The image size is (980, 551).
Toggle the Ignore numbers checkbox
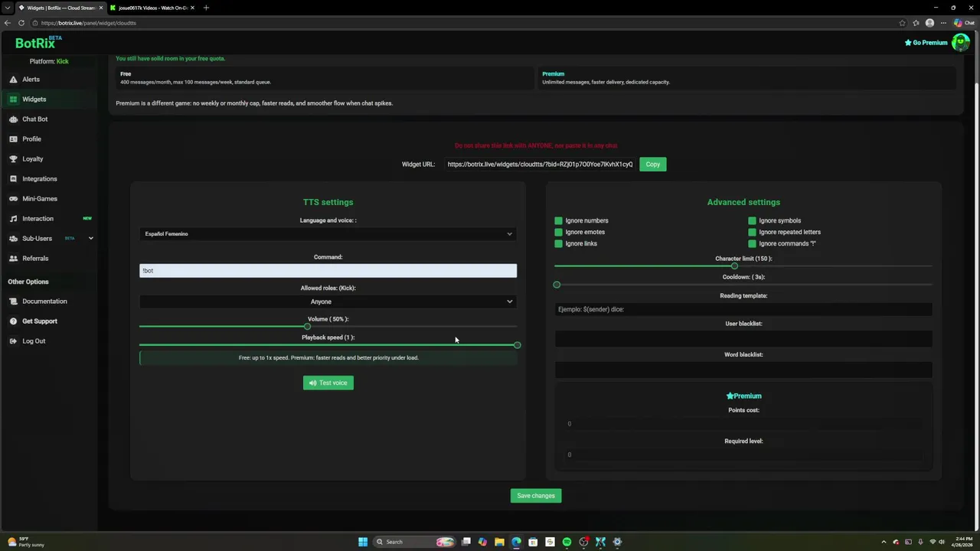click(x=558, y=220)
